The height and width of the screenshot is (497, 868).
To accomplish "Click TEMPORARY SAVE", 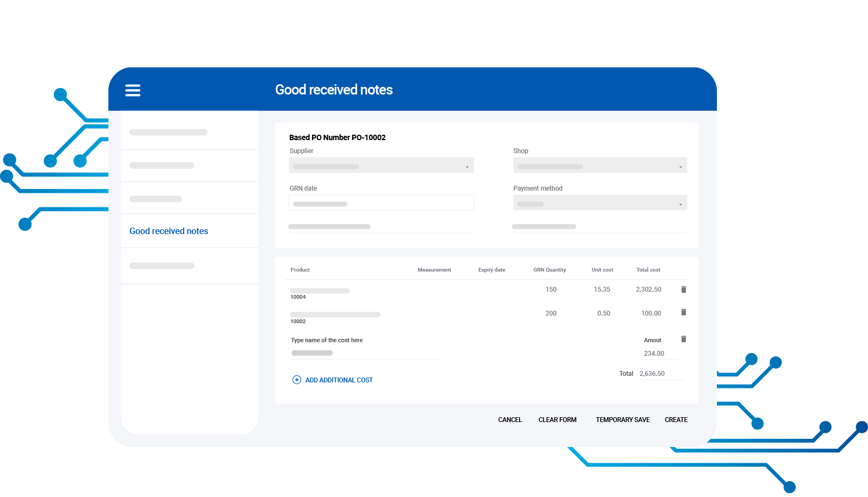I will point(622,420).
